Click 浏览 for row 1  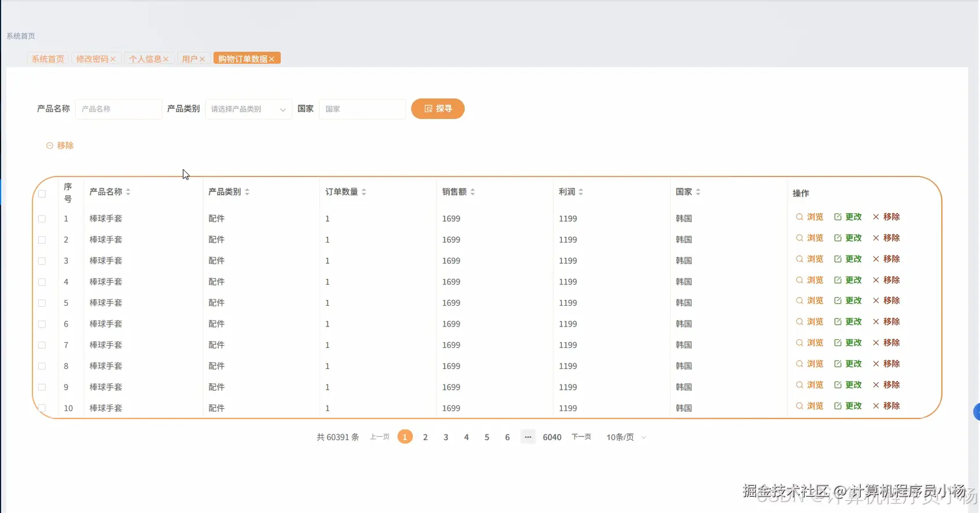(x=809, y=217)
